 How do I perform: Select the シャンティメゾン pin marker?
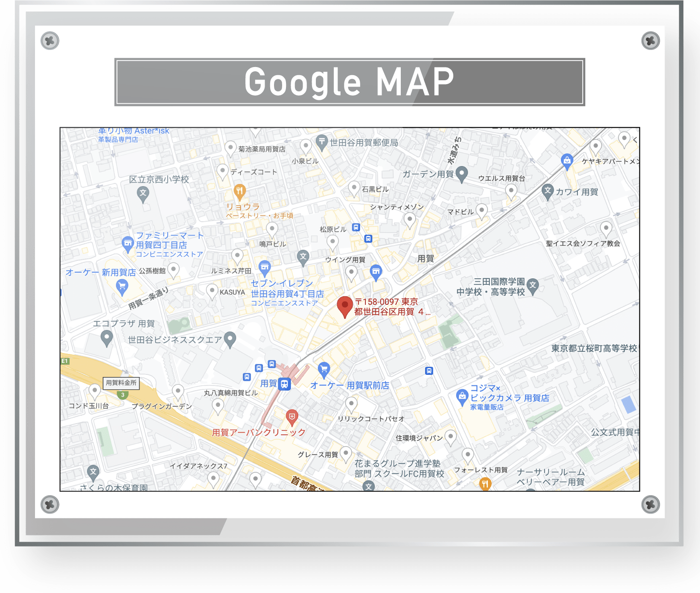(410, 221)
